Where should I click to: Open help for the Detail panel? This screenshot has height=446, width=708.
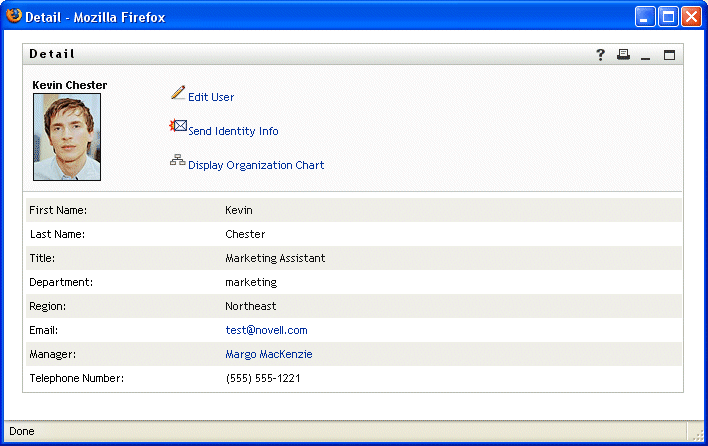601,55
